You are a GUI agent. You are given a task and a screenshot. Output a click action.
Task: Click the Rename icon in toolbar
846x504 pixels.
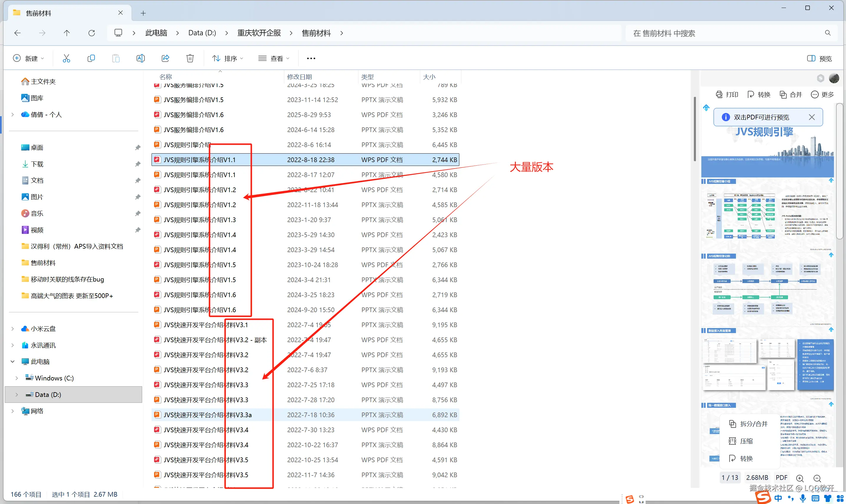click(140, 59)
